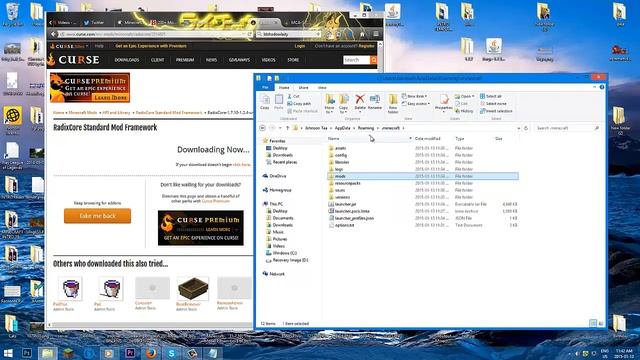
Task: Click Cut in the Clipboard group
Action: [294, 96]
